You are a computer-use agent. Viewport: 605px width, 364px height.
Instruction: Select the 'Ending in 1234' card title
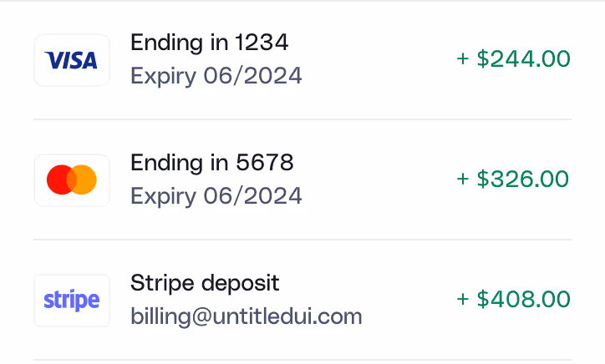(x=210, y=43)
